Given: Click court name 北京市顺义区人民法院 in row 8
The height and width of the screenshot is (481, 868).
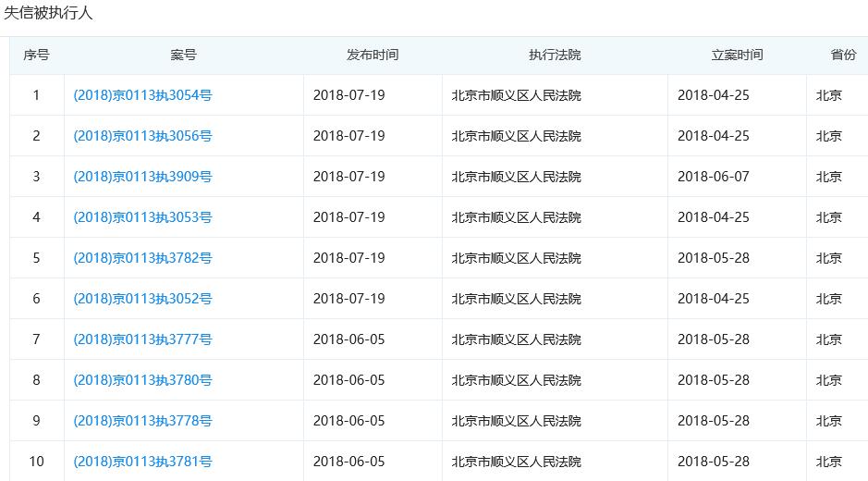Looking at the screenshot, I should point(517,380).
